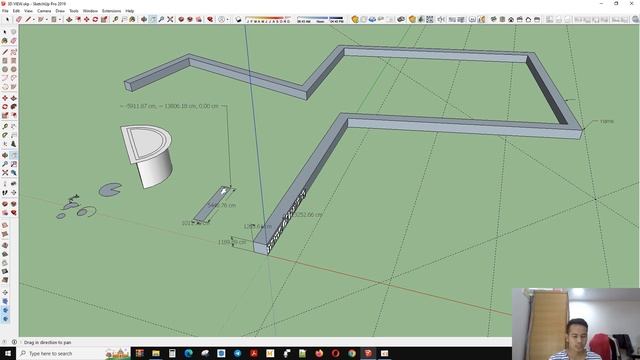Open the Draw menu
Viewport: 640px width, 360px height.
coord(60,11)
